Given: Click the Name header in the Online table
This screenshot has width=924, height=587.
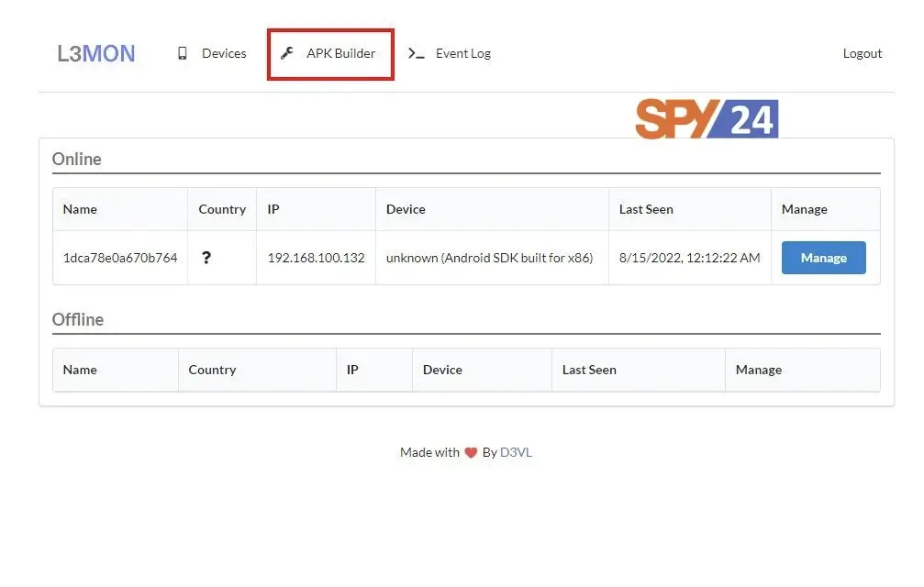Looking at the screenshot, I should (x=80, y=210).
